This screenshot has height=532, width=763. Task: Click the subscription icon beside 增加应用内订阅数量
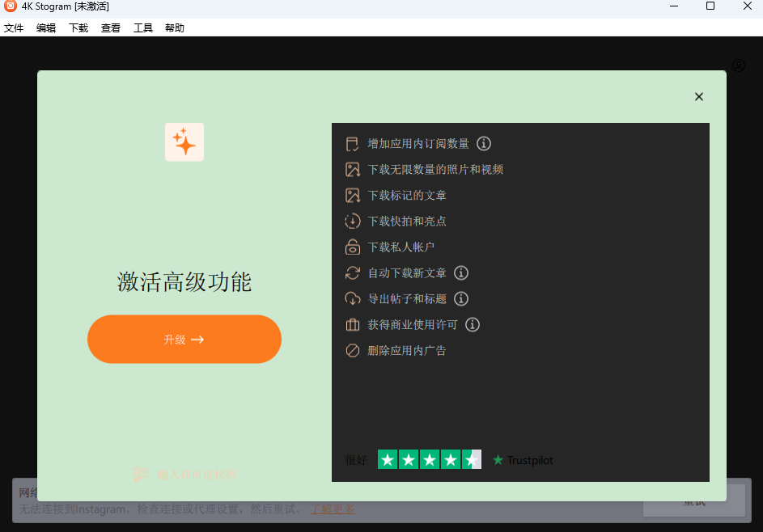[x=352, y=144]
